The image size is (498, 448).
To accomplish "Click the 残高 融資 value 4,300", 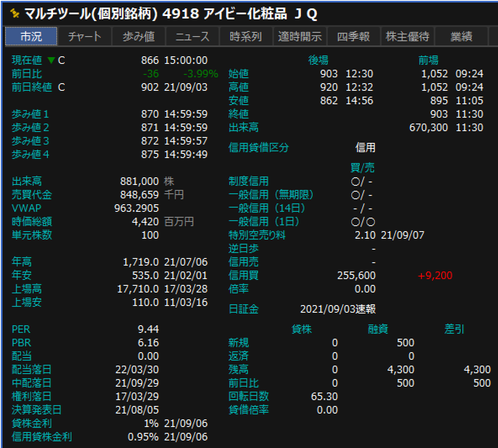I will click(401, 369).
